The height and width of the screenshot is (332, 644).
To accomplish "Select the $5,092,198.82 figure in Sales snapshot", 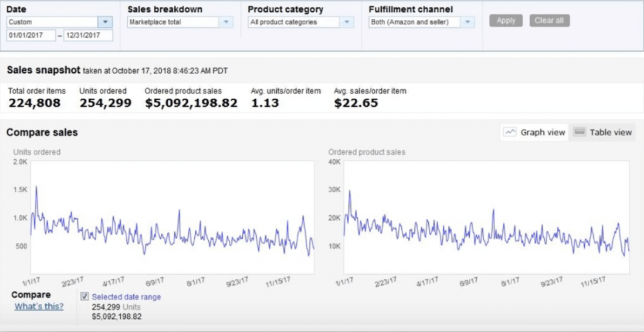I will [191, 103].
